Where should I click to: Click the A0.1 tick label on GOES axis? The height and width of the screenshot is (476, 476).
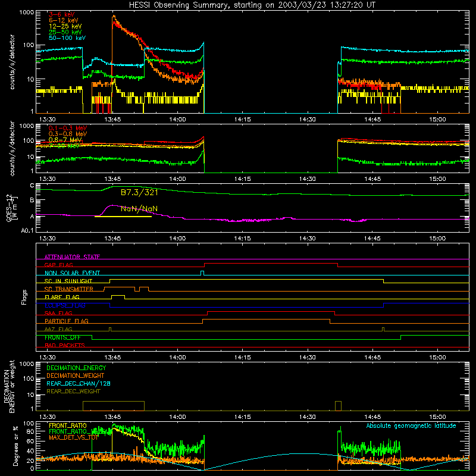(27, 231)
